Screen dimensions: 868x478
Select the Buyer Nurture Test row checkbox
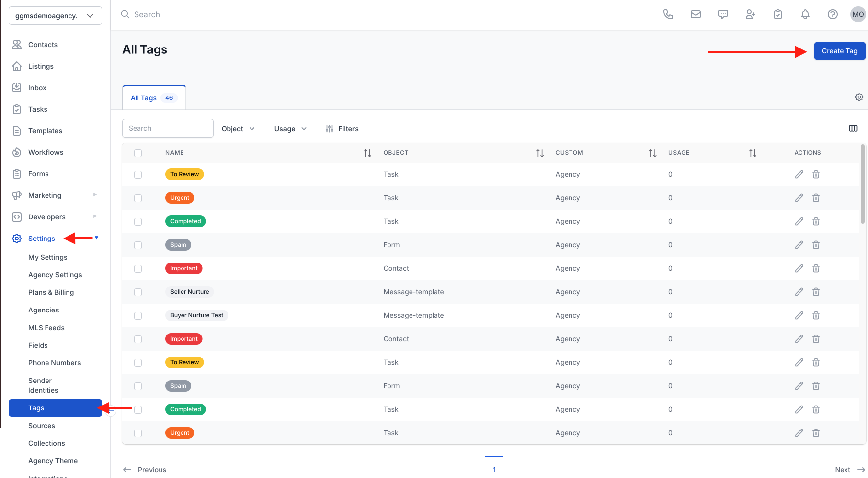[138, 316]
